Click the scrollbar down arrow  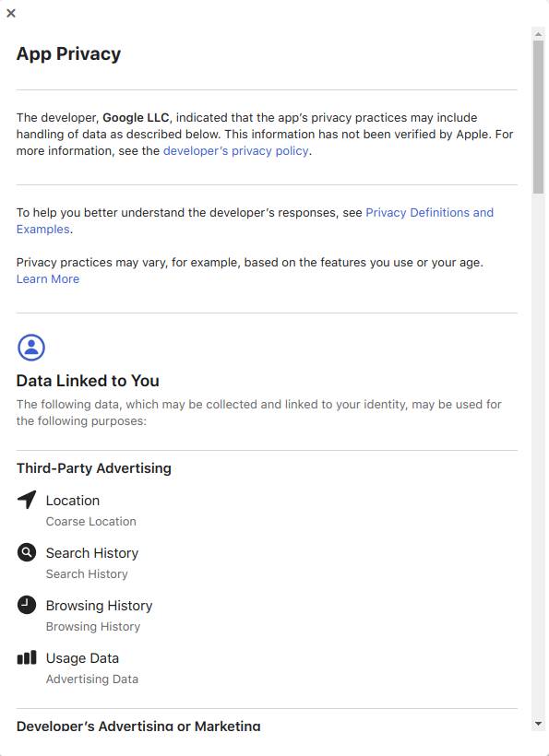pos(538,724)
